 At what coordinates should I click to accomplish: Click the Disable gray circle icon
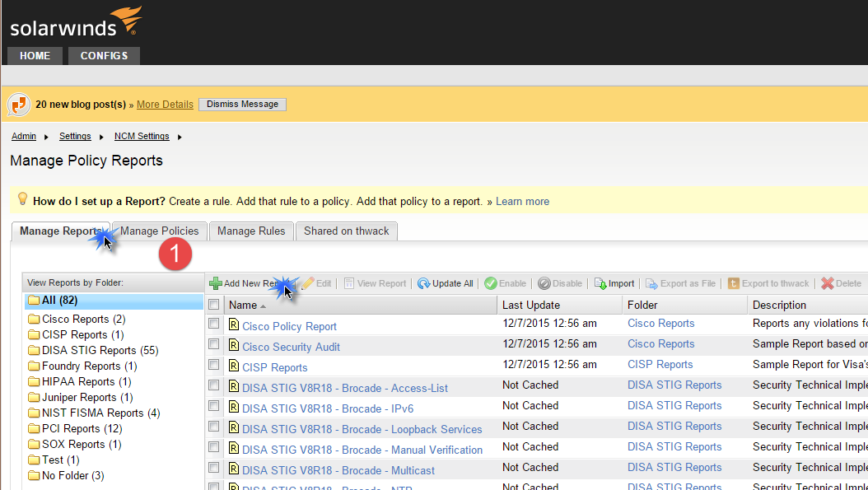click(544, 283)
